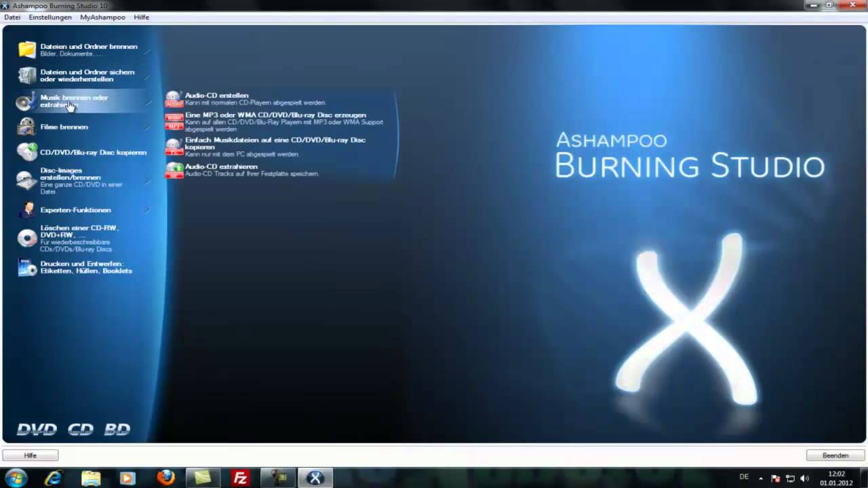Click the volume speaker tray icon

(x=805, y=478)
